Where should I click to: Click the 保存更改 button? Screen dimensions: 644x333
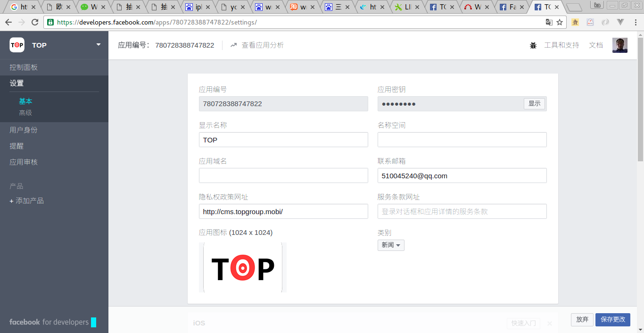(612, 319)
